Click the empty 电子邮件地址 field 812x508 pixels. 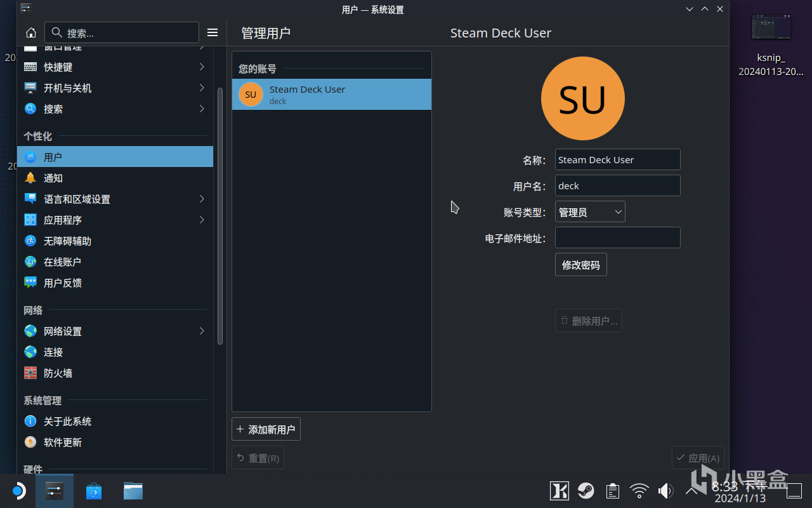[618, 237]
